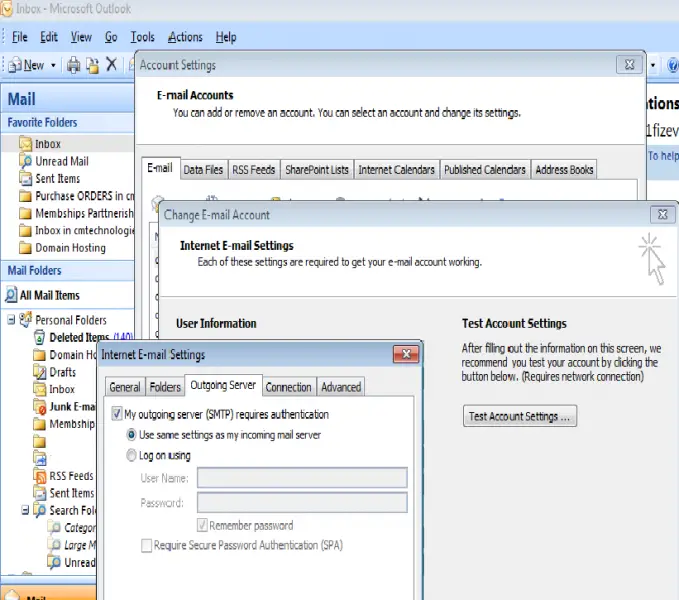Click the Deleted Items trash icon
679x600 pixels.
39,337
